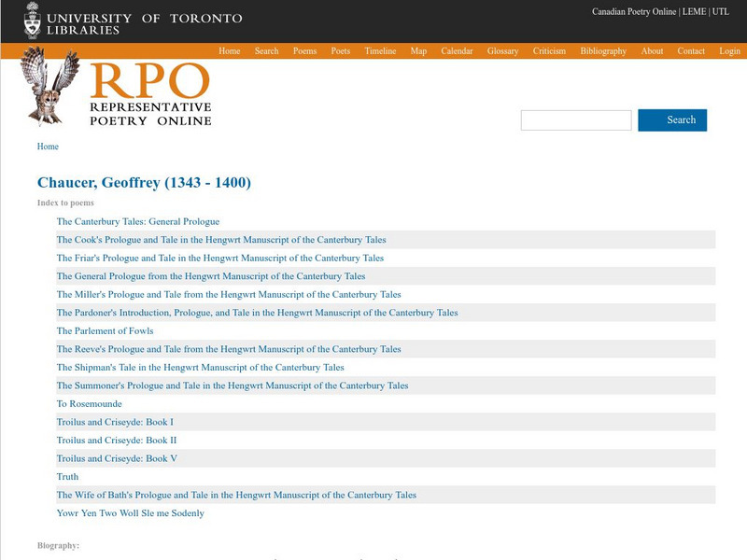This screenshot has width=747, height=560.
Task: Open The Shipman's Tale link
Action: coord(200,367)
